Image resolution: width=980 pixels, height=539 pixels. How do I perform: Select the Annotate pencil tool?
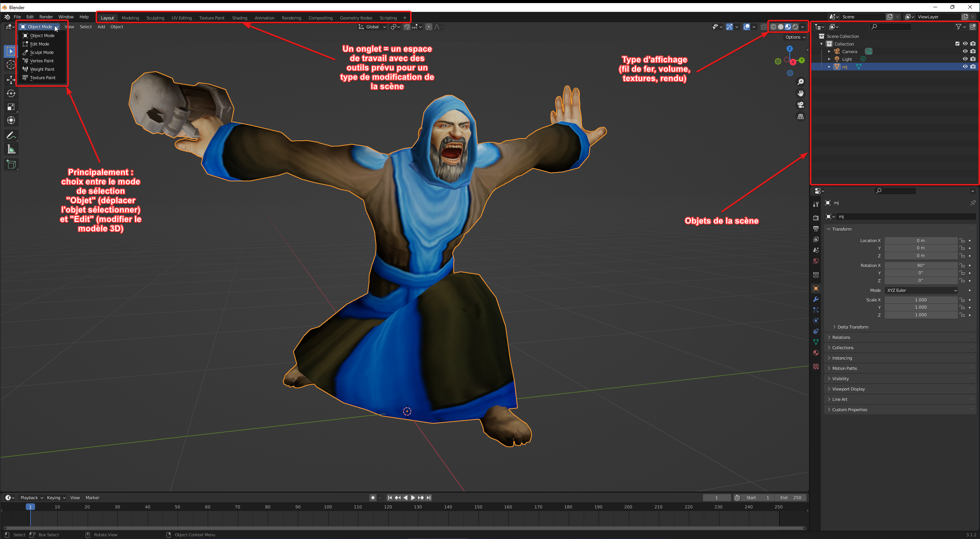[x=11, y=136]
